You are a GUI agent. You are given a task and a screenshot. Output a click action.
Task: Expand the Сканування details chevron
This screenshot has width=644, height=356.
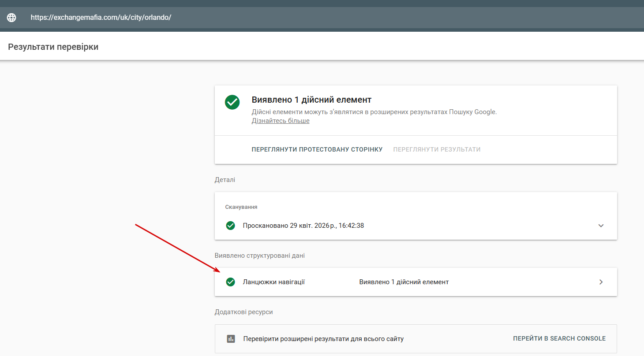pyautogui.click(x=601, y=226)
